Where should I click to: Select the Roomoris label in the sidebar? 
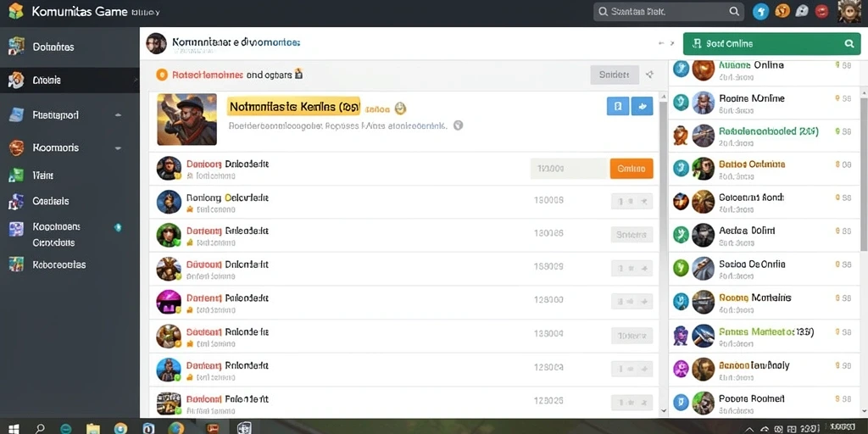(55, 147)
